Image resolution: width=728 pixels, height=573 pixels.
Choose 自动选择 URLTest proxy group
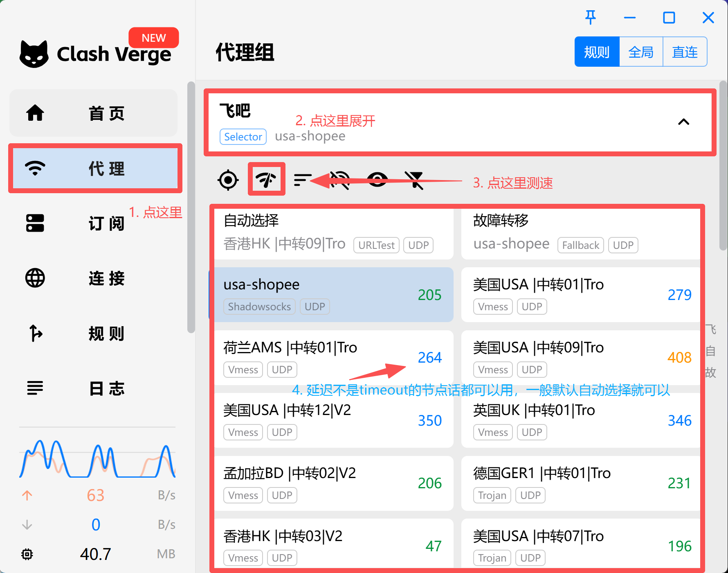tap(333, 232)
